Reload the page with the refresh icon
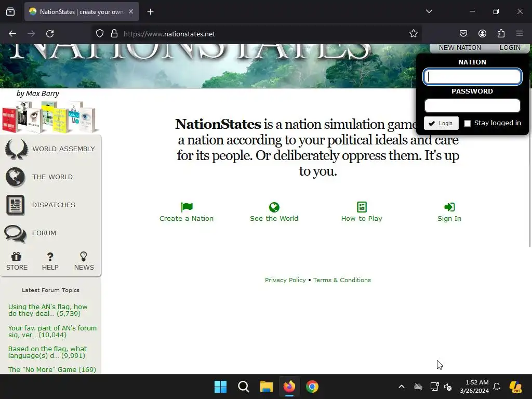Screen dimensions: 532x399 tap(50, 34)
